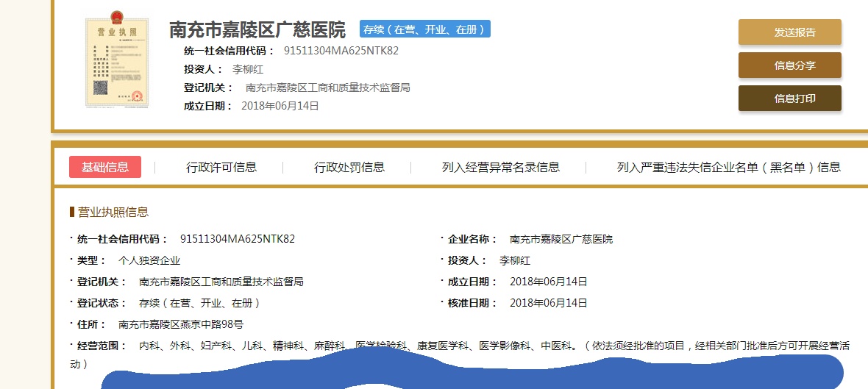
Task: Click the 存续（在营、开业、在册）status badge
Action: pos(425,29)
